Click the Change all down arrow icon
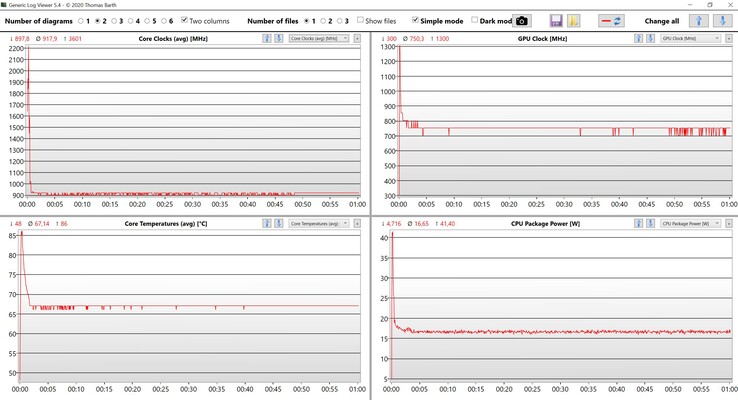This screenshot has width=738, height=400. pos(722,20)
